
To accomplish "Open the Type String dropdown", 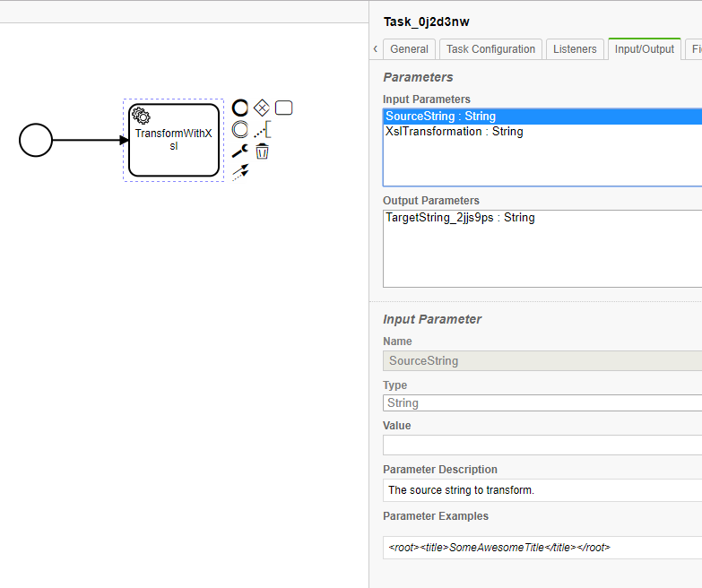I will pyautogui.click(x=542, y=403).
